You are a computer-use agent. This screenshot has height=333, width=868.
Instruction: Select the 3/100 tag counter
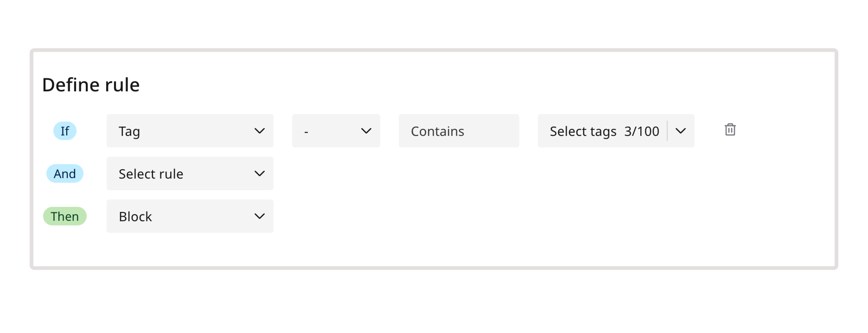(x=641, y=131)
